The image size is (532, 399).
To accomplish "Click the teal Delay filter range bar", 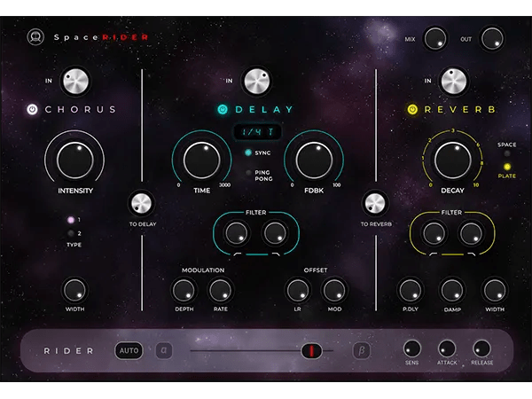I will pos(257,254).
